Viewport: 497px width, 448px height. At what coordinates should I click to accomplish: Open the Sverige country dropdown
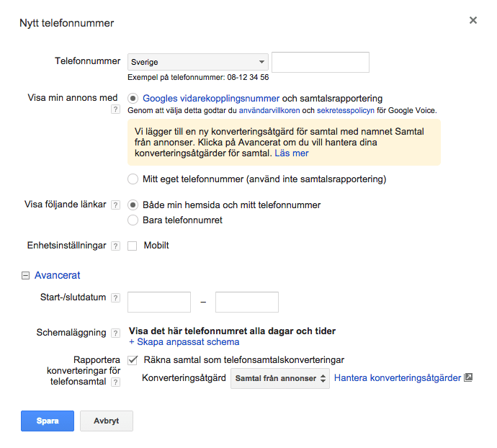pos(198,62)
